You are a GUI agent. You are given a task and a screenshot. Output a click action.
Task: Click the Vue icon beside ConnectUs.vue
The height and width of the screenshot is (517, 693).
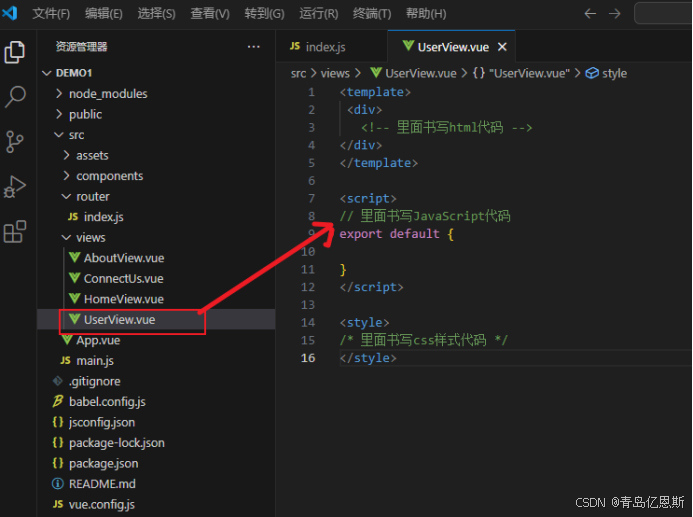point(75,278)
